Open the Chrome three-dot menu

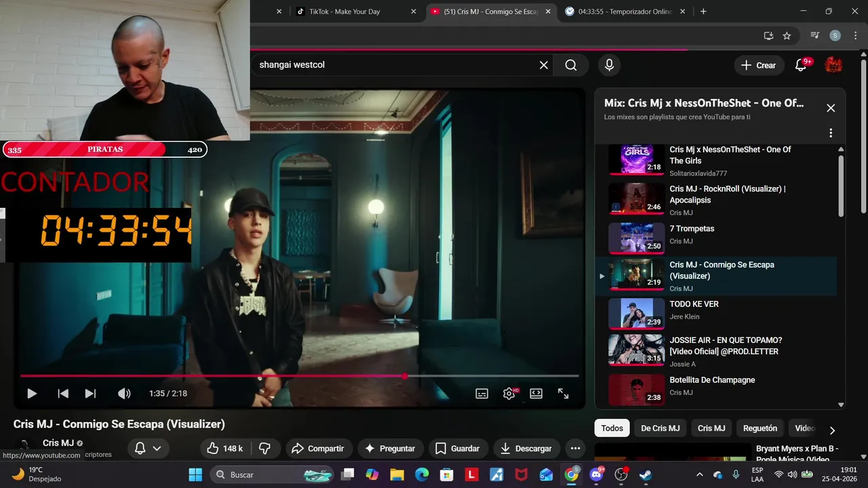pos(856,36)
